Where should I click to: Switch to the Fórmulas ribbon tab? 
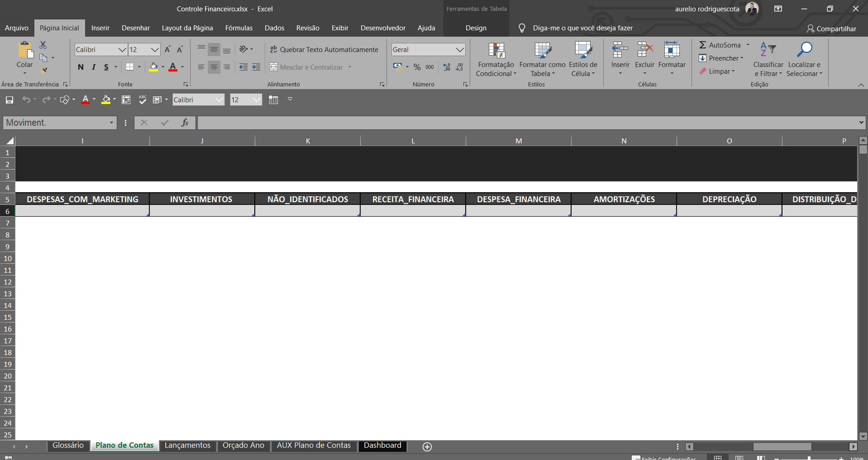tap(238, 28)
